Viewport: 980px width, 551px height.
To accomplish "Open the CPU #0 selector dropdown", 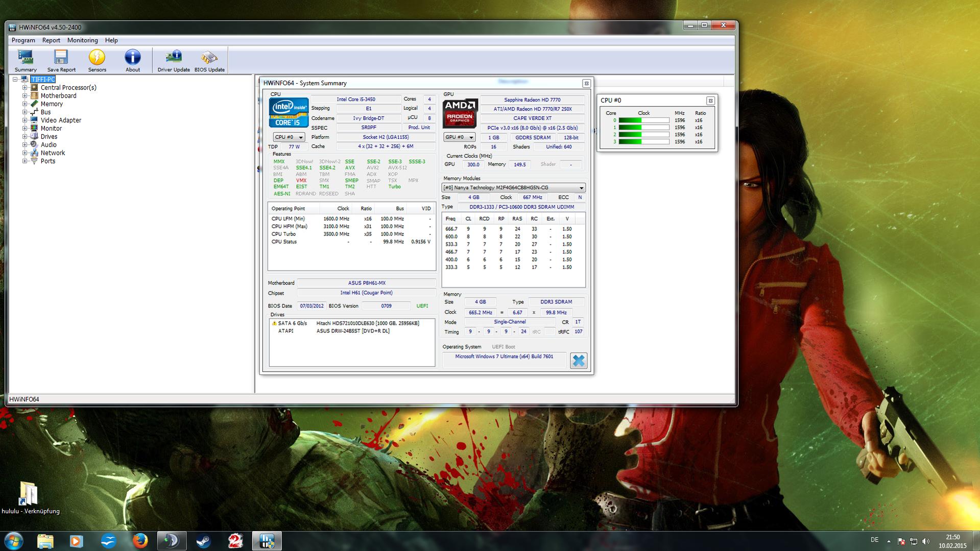I will point(289,137).
